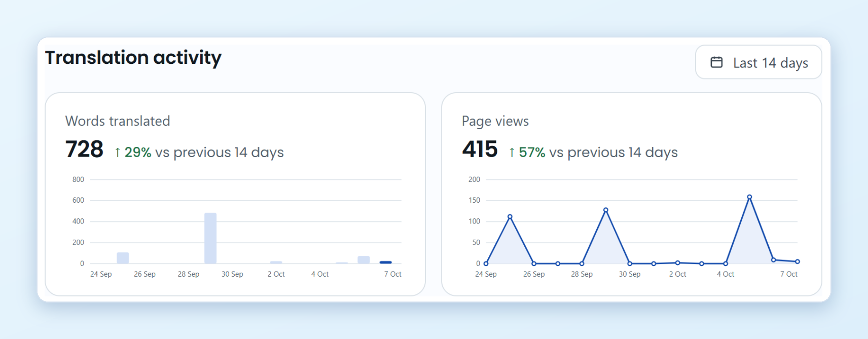The image size is (868, 339).
Task: Click the Page views card title
Action: click(495, 122)
